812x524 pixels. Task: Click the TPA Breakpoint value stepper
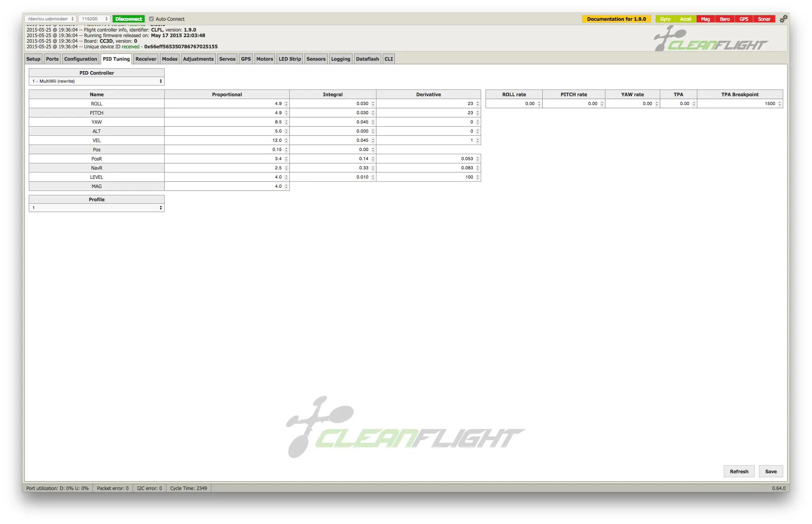(x=780, y=104)
